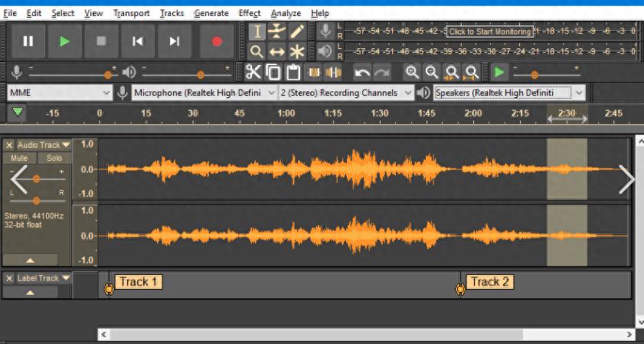Screen dimensions: 644x344
Task: Open the Generate menu
Action: [x=211, y=13]
